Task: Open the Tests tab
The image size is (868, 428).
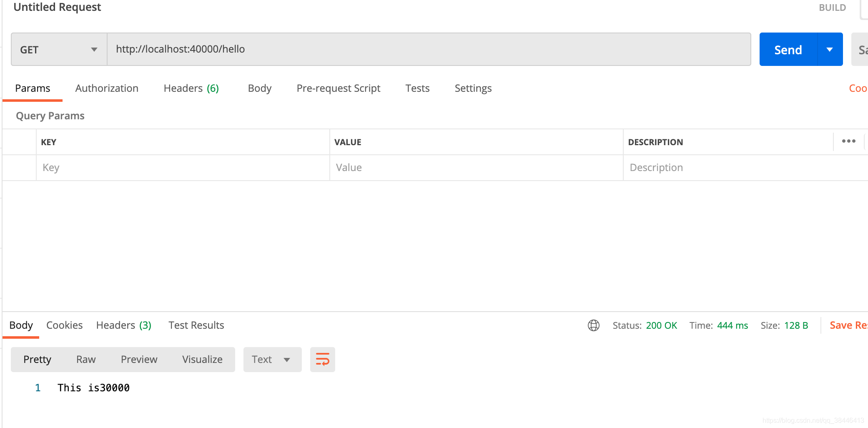Action: click(x=417, y=88)
